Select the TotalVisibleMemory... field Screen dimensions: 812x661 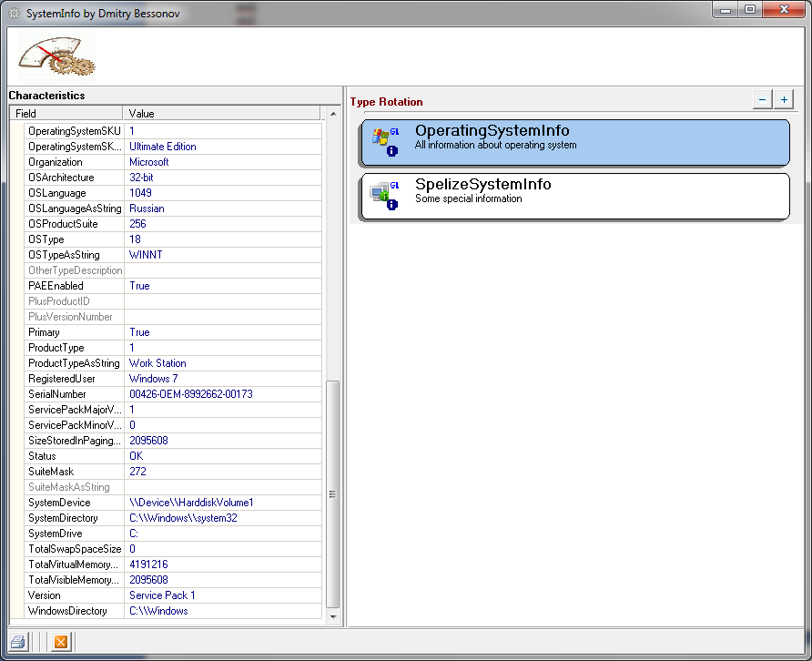tap(75, 580)
